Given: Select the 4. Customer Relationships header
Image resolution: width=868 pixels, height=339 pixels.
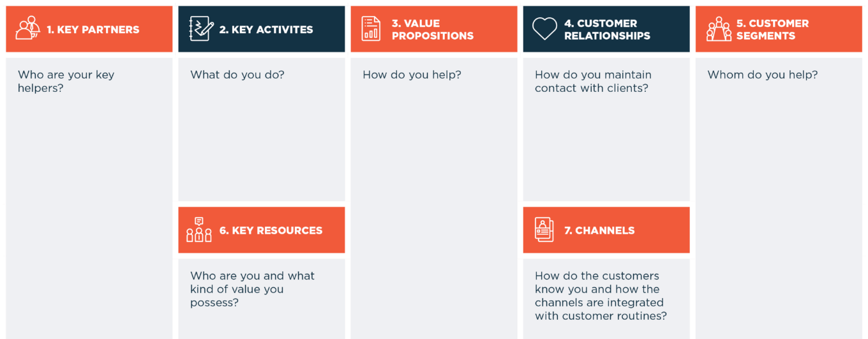Looking at the screenshot, I should pyautogui.click(x=606, y=29).
